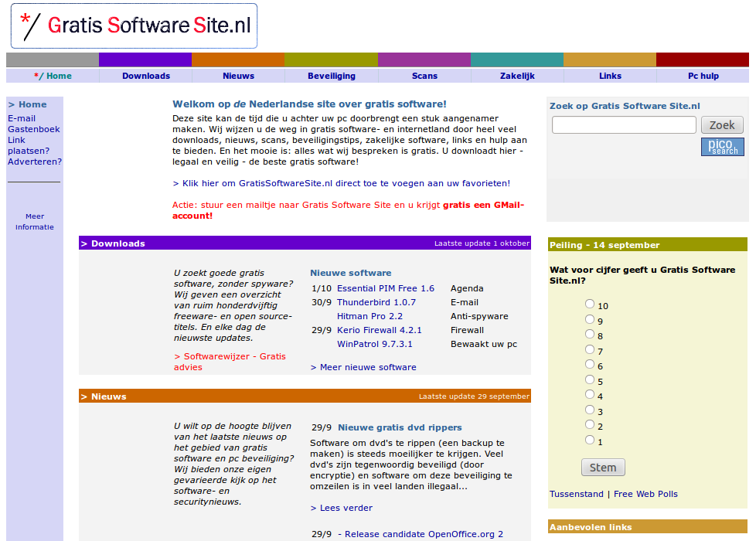View poll Tussenstand results link

coord(576,494)
